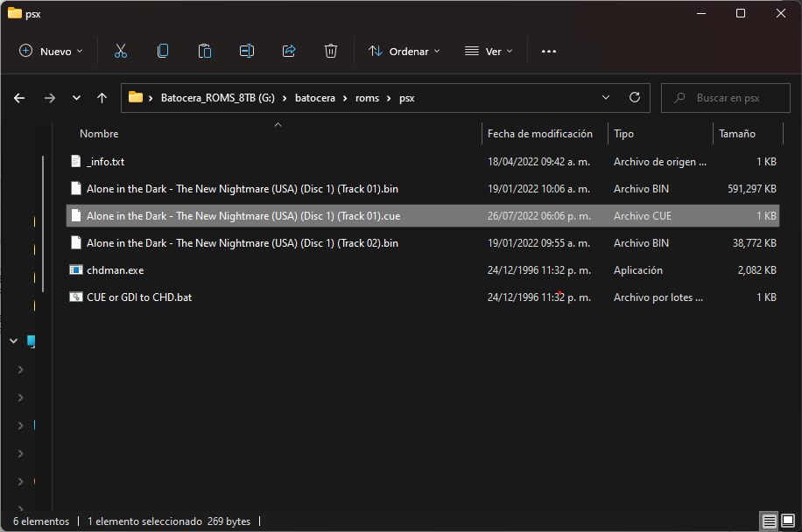Go up one folder level arrow
The height and width of the screenshot is (532, 802).
click(102, 98)
